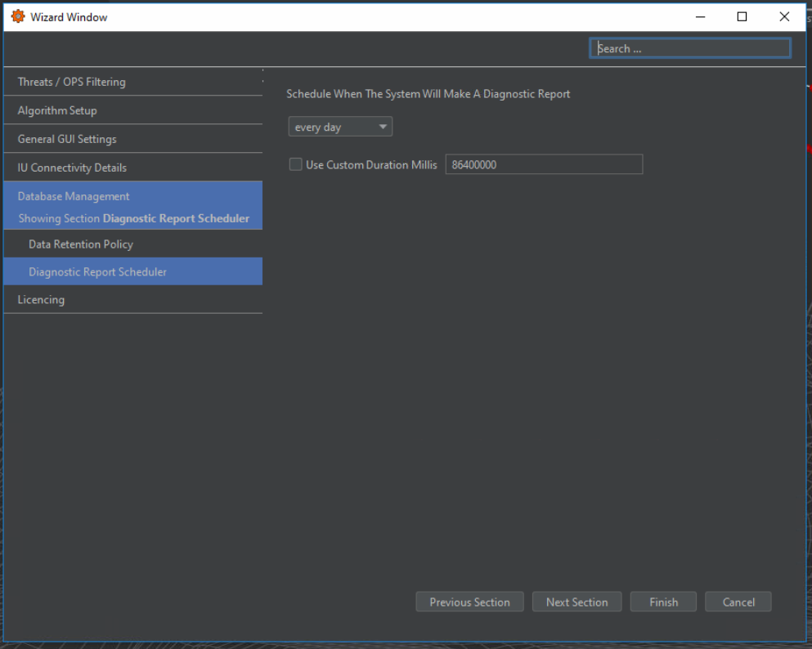
Task: Enable Use Custom Duration Millis checkbox
Action: (296, 165)
